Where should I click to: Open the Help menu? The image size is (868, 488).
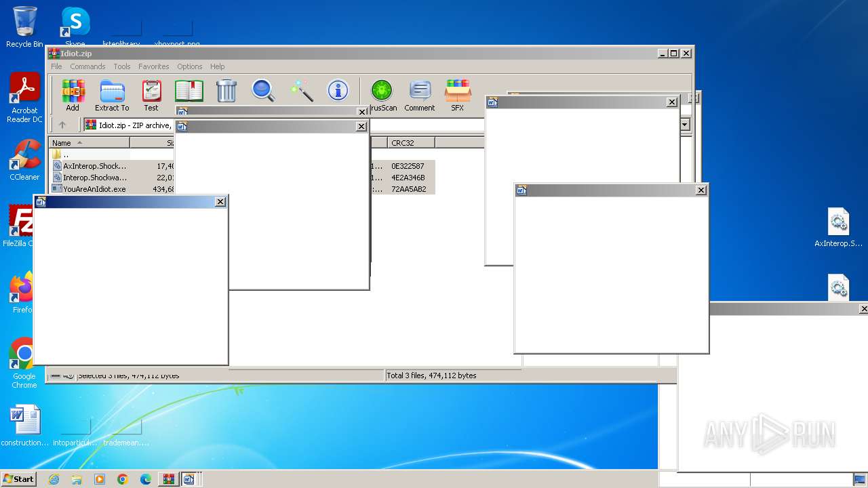(217, 66)
